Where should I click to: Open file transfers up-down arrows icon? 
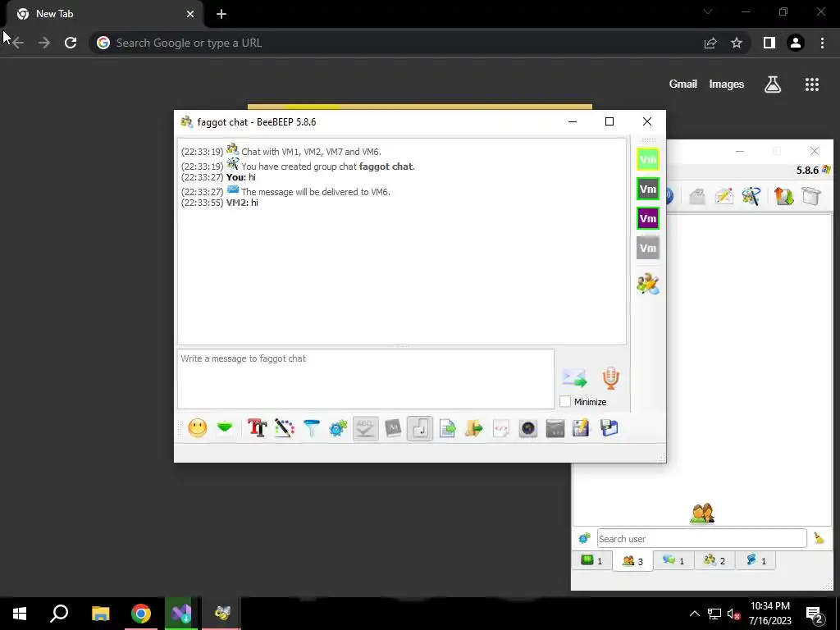click(x=783, y=196)
